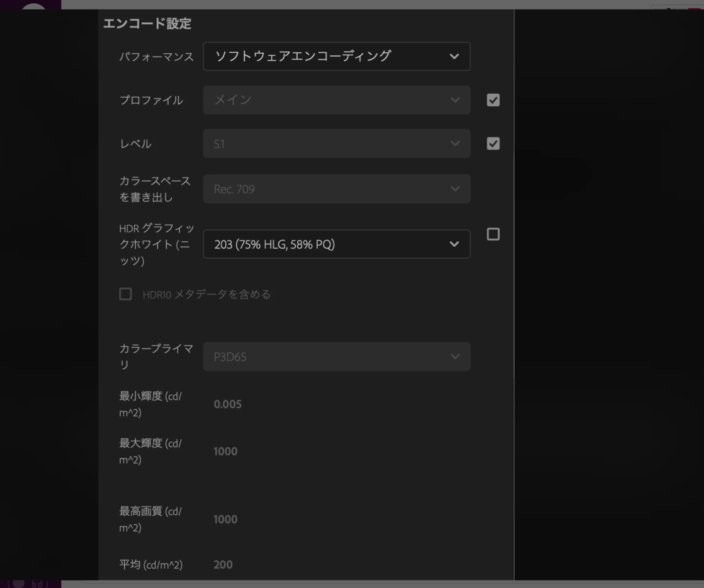Uncheck the プロファイル row checkbox
Screen dimensions: 704x588
tap(493, 100)
